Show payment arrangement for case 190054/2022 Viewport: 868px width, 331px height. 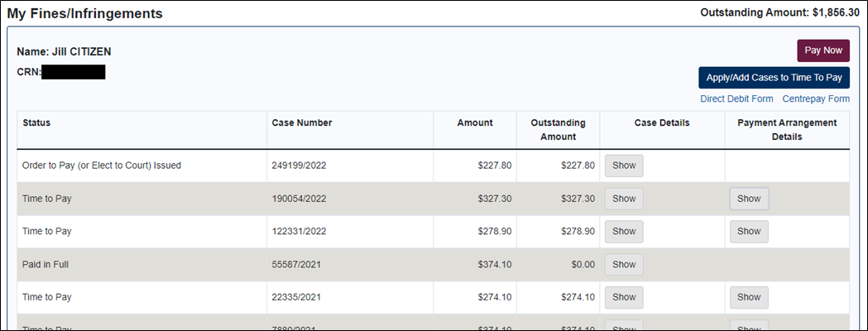click(x=749, y=199)
